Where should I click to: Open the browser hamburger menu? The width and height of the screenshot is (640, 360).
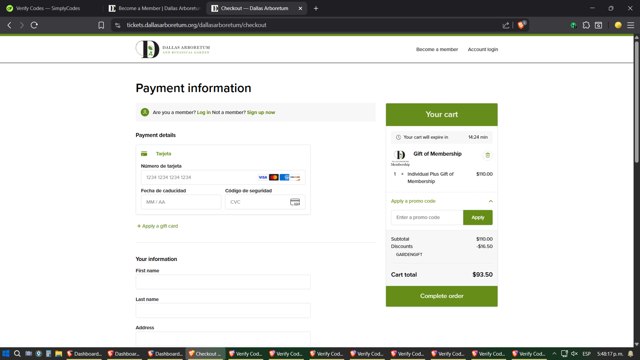pyautogui.click(x=631, y=25)
